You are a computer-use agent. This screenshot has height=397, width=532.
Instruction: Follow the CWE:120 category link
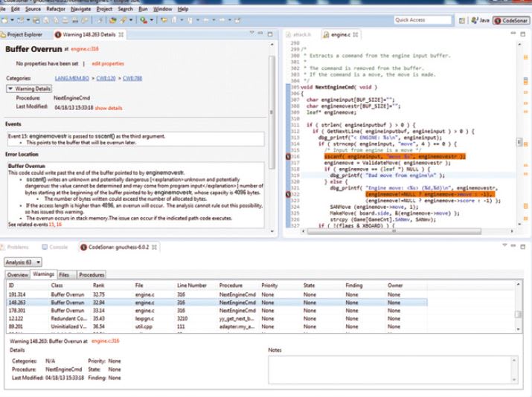point(106,77)
